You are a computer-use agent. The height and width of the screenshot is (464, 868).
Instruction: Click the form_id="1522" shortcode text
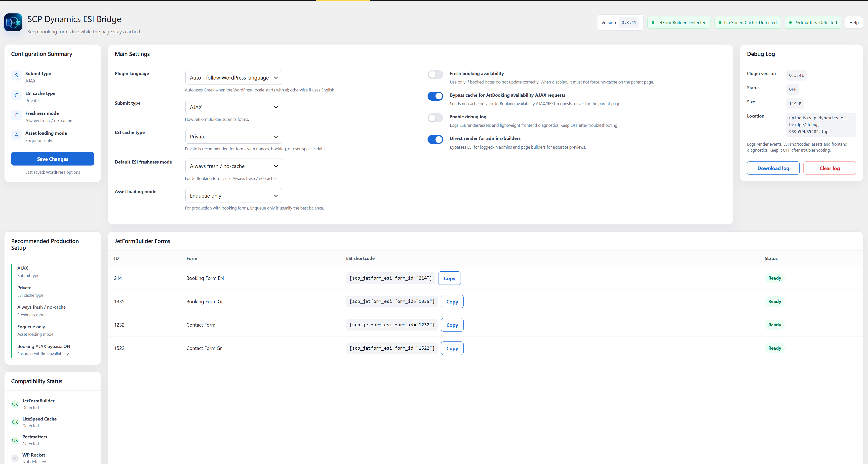392,348
